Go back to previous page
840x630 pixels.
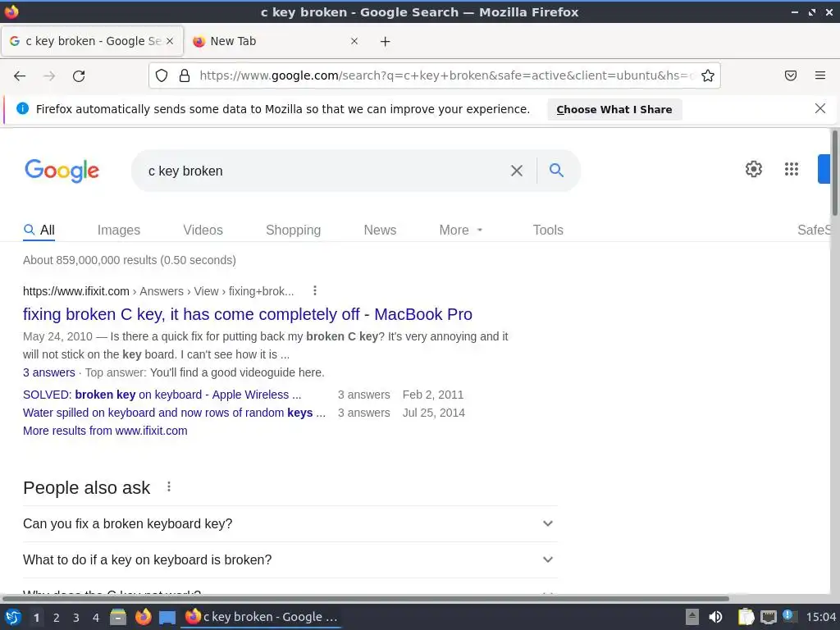(x=20, y=76)
